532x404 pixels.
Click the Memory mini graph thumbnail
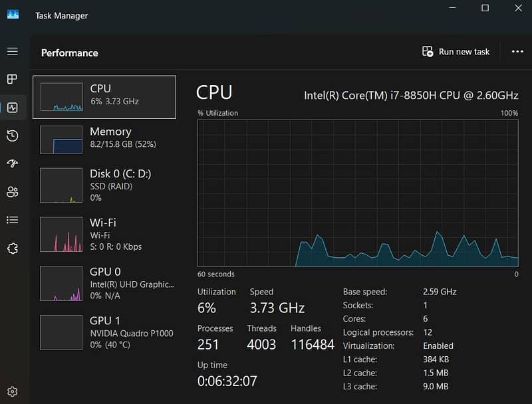[x=61, y=140]
